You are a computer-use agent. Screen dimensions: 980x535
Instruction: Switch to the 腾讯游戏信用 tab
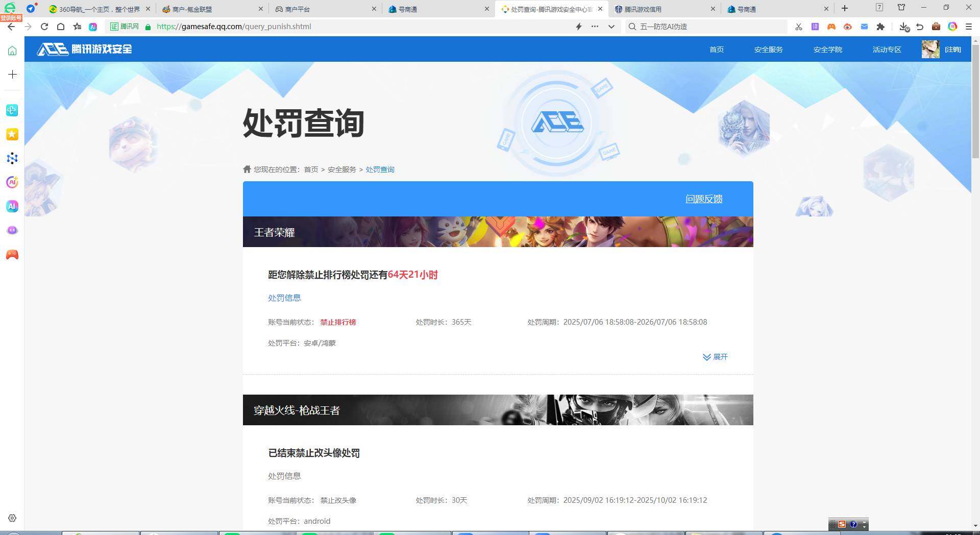665,9
